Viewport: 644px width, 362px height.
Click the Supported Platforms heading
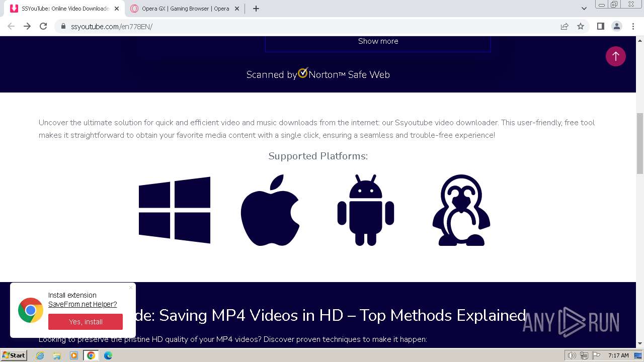click(318, 156)
